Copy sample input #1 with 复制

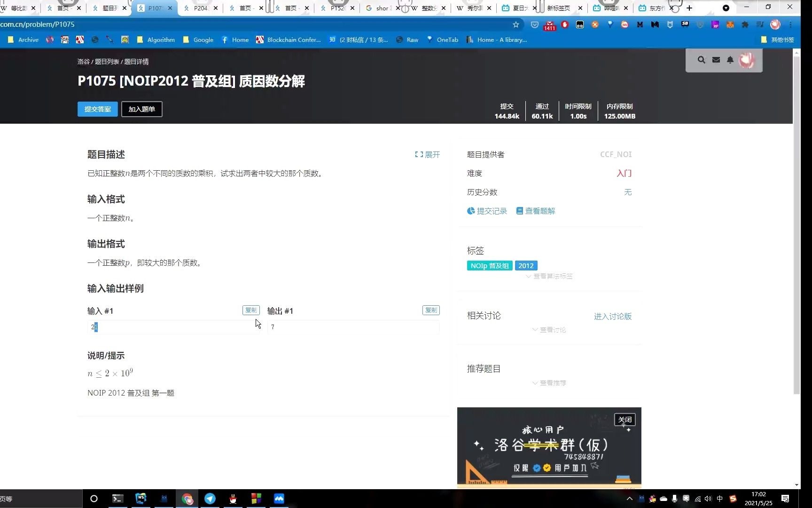[x=251, y=310]
